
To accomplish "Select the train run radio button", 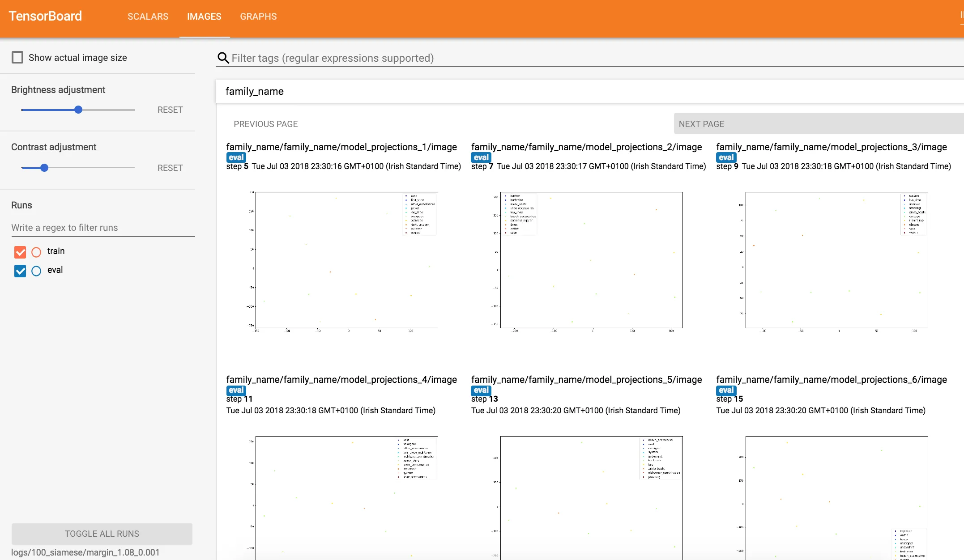I will [x=36, y=252].
